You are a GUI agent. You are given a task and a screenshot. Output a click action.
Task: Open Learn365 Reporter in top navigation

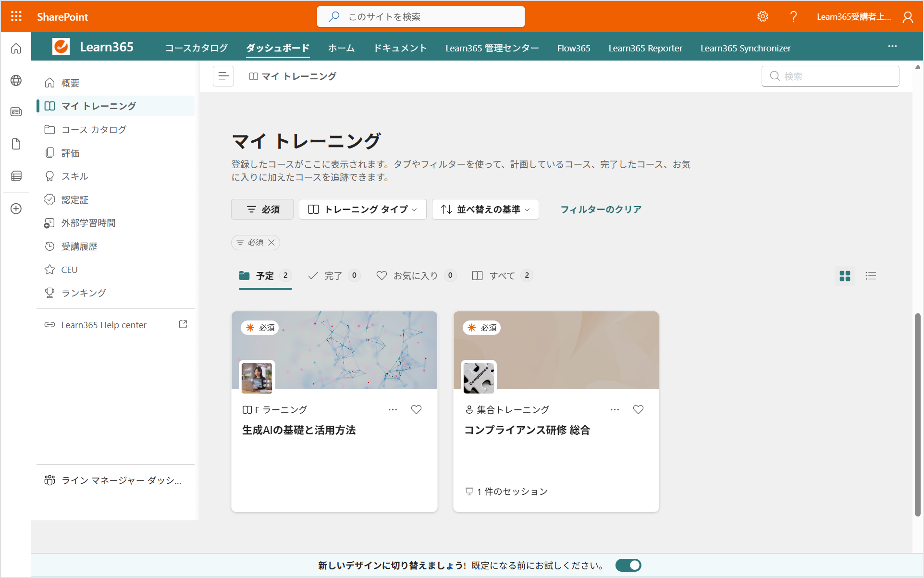point(645,48)
